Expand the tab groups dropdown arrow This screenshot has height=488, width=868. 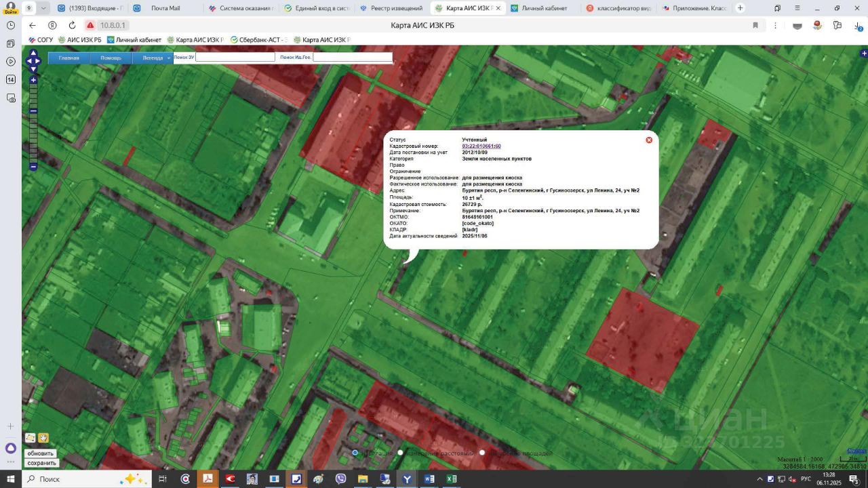coord(43,8)
